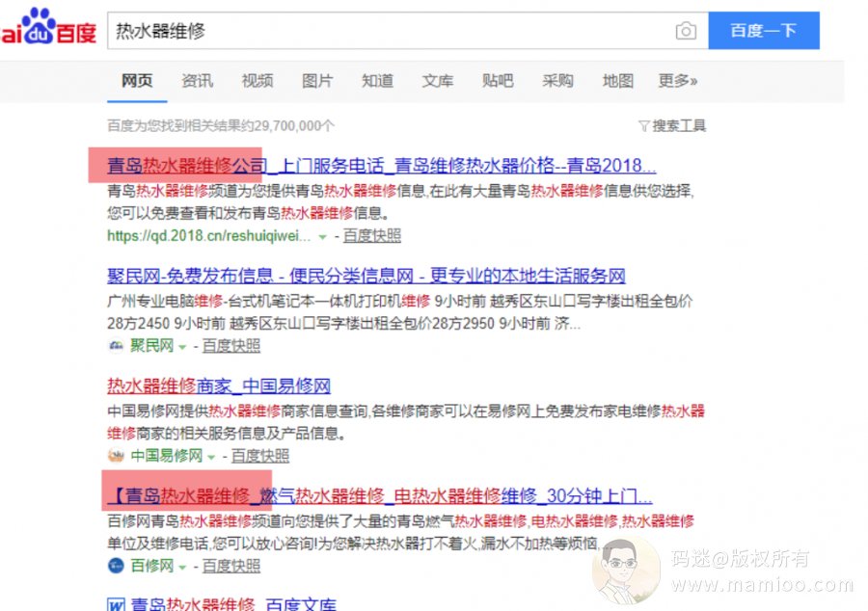Image resolution: width=868 pixels, height=611 pixels.
Task: Click the Baidu logo
Action: (48, 29)
